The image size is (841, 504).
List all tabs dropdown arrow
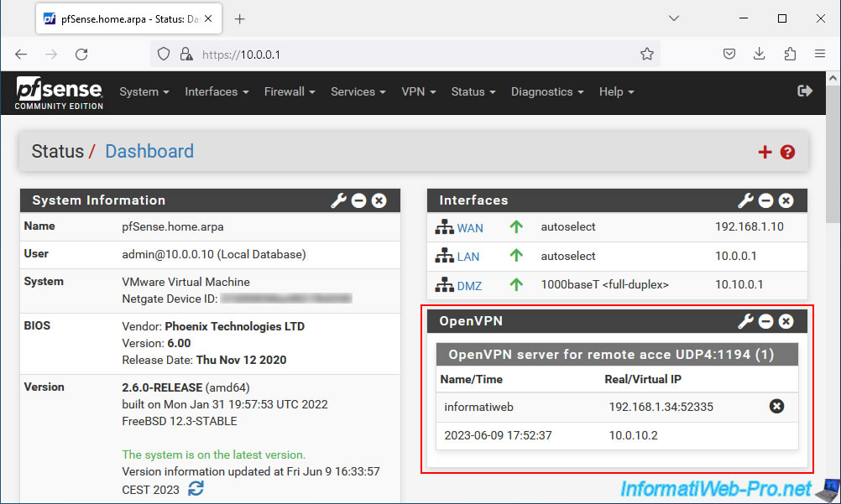(674, 18)
